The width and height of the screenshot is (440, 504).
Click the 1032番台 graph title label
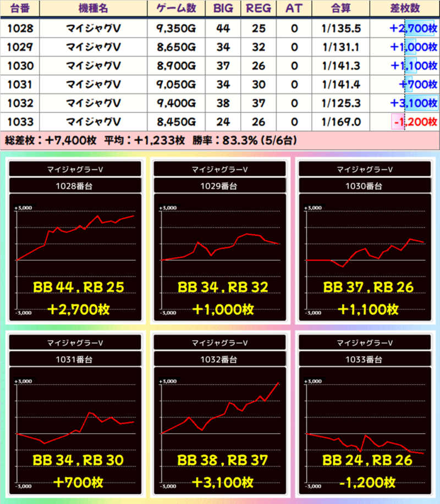219,359
